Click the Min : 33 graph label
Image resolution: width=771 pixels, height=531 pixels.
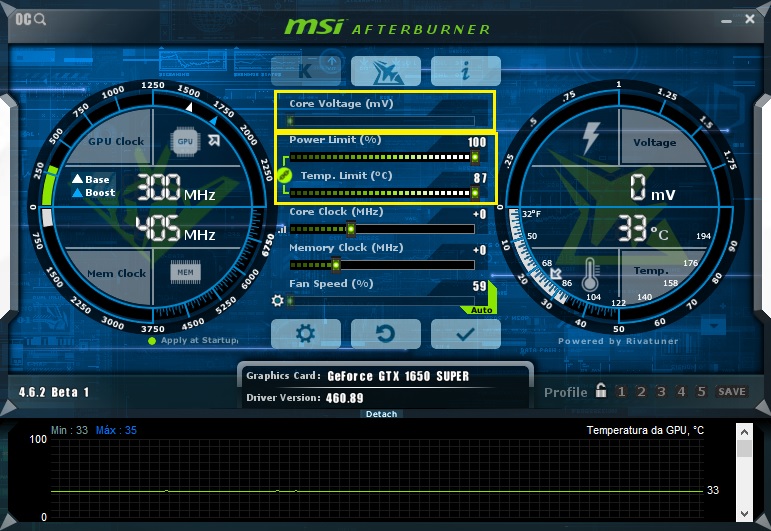point(69,430)
